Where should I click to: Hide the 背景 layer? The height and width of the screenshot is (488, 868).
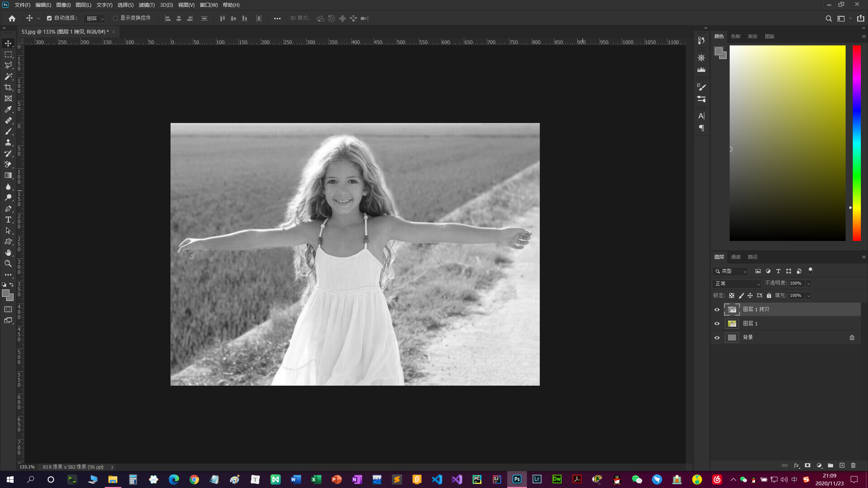pyautogui.click(x=717, y=338)
